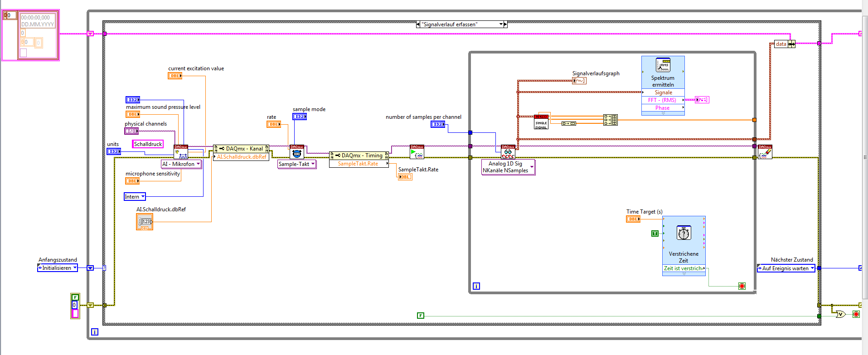868x355 pixels.
Task: Toggle the False constant wired to OR gate
Action: (x=421, y=316)
